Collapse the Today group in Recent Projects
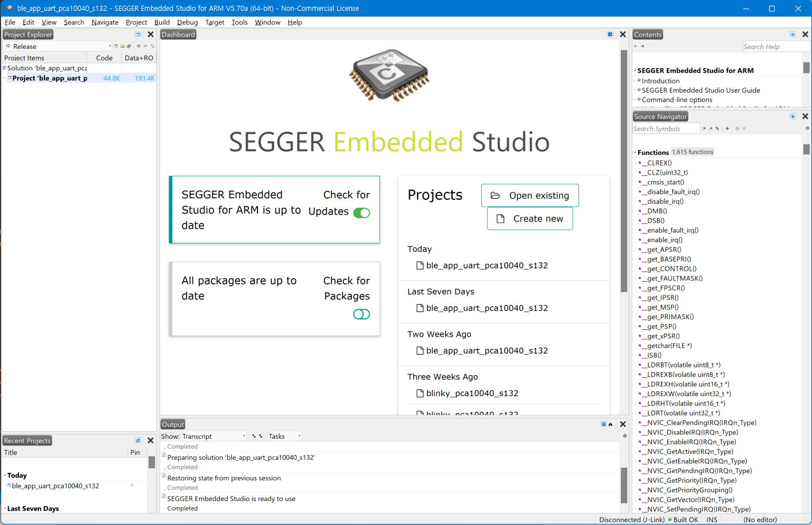Image resolution: width=812 pixels, height=525 pixels. (x=5, y=476)
